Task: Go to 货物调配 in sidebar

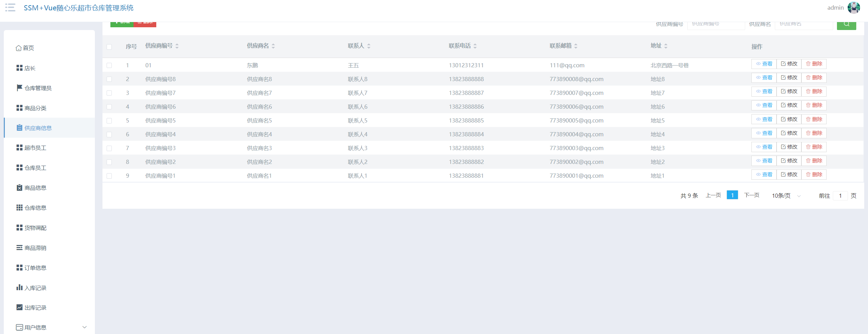Action: point(35,228)
